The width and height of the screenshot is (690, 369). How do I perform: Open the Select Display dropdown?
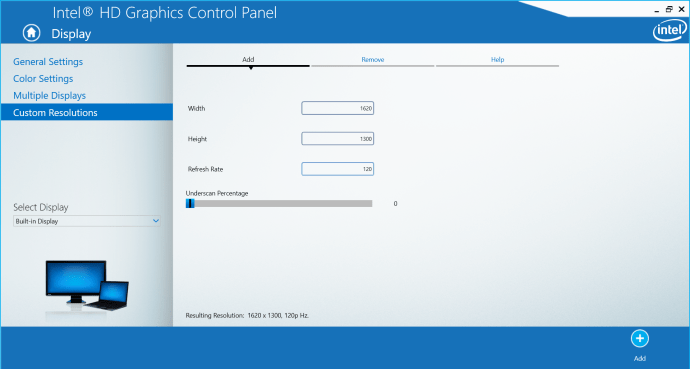click(87, 221)
